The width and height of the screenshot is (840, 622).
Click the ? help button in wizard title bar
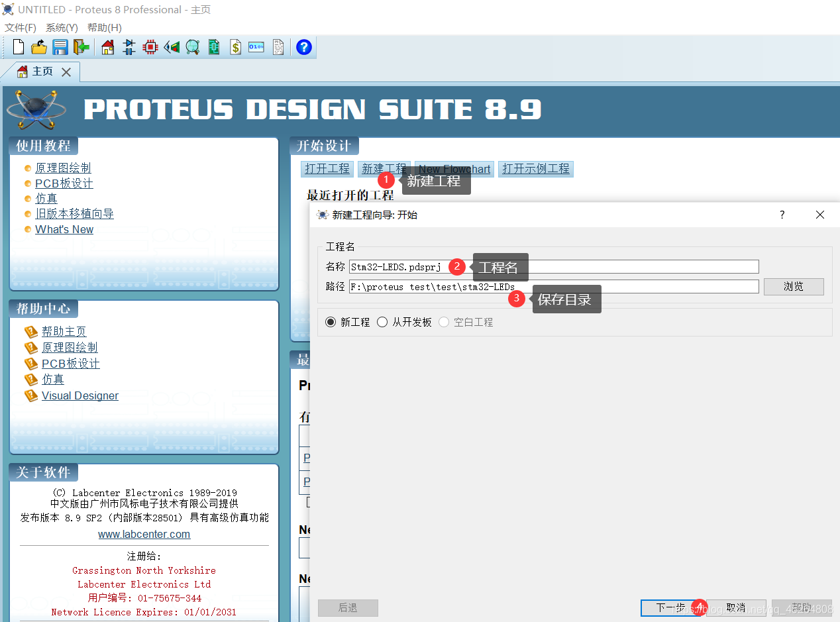point(782,215)
